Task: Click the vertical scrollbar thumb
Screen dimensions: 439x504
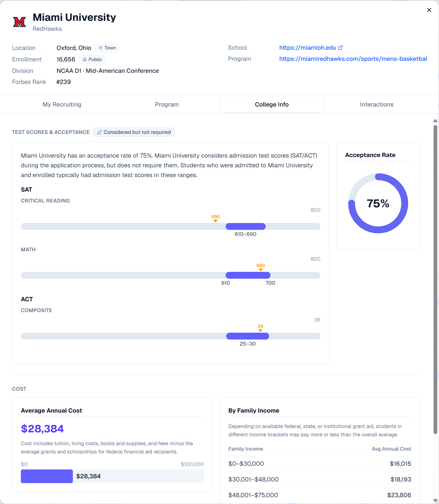Action: coord(435,279)
